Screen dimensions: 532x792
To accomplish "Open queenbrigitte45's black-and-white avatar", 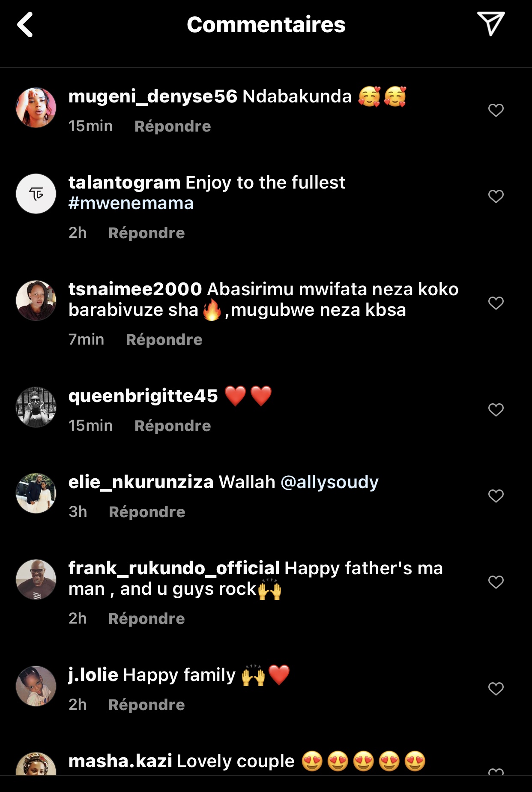I will 36,407.
